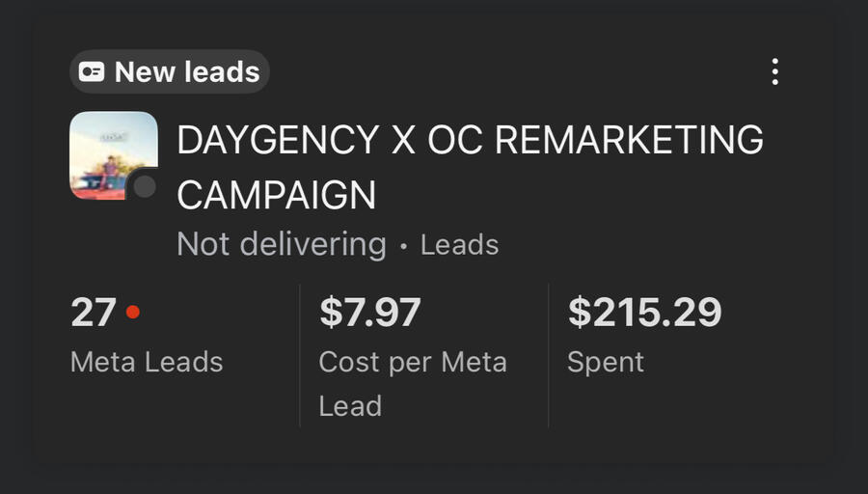Click the red dot beside 27

(133, 313)
